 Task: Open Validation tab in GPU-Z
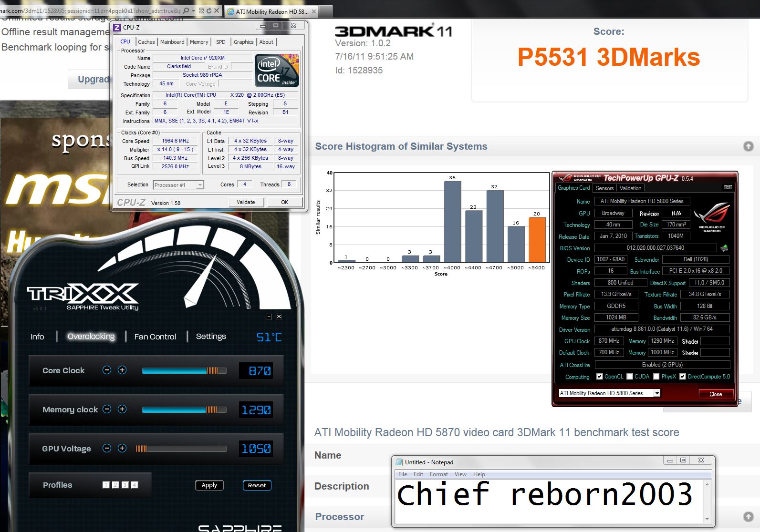pos(630,188)
